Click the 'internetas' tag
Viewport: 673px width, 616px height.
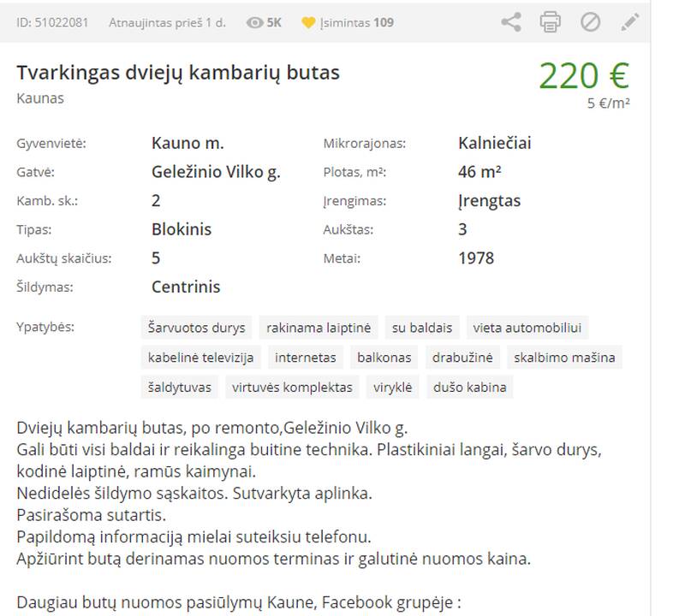(306, 358)
